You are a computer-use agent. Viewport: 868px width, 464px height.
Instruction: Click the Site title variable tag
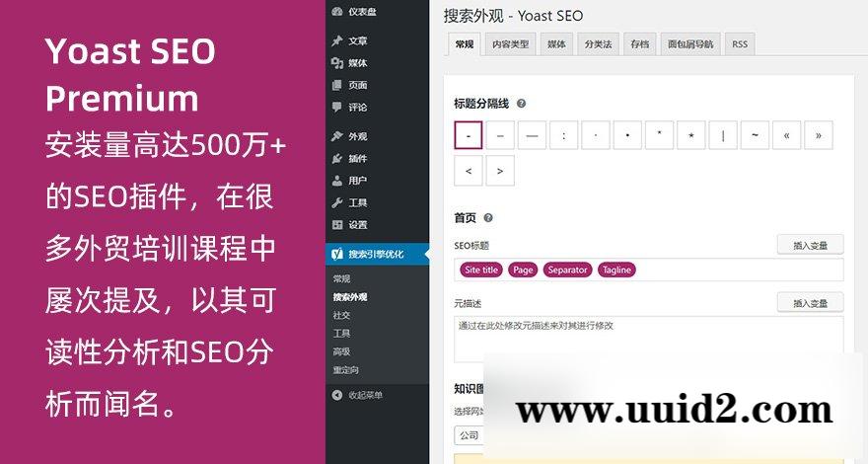(481, 270)
